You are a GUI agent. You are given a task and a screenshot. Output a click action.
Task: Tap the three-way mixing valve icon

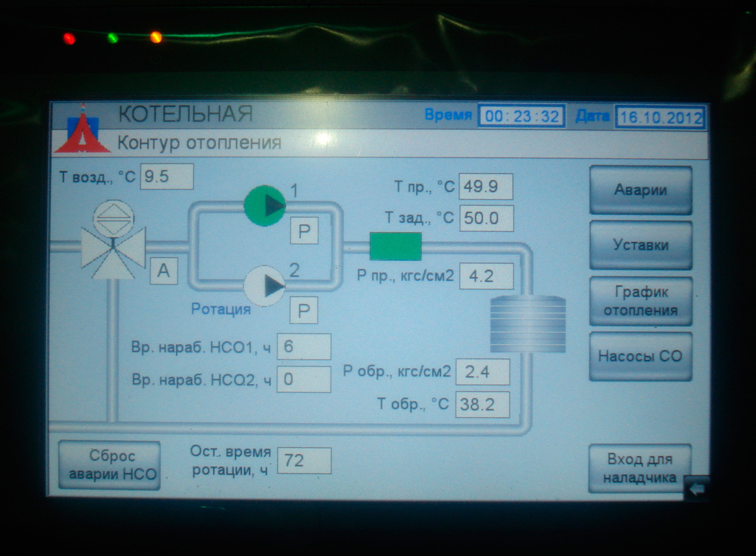pyautogui.click(x=113, y=251)
